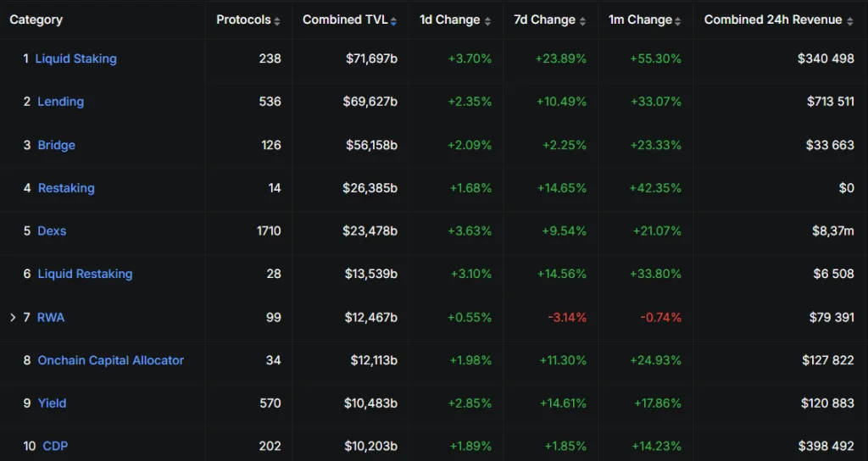Open Liquid Restaking category
Viewport: 868px width, 461px height.
click(85, 274)
